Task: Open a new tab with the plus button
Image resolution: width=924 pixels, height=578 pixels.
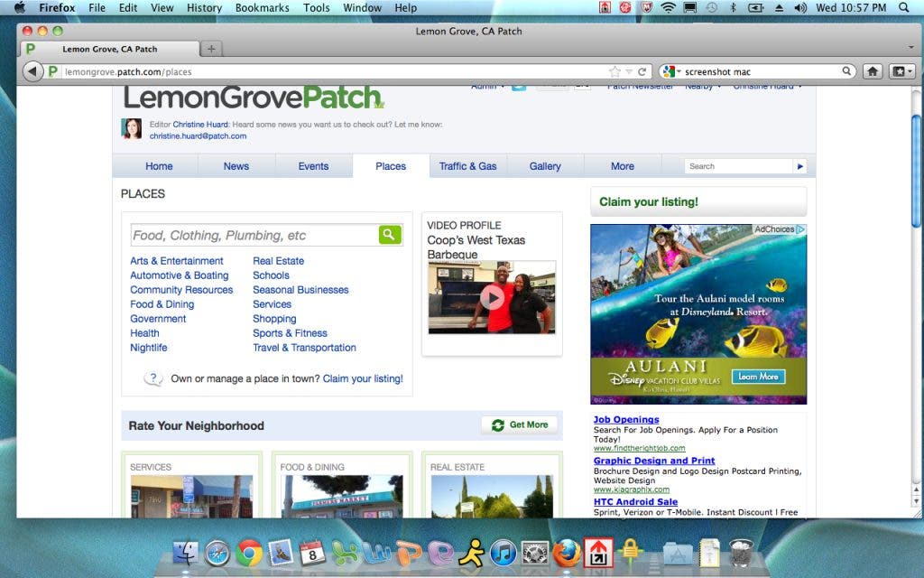Action: [211, 49]
